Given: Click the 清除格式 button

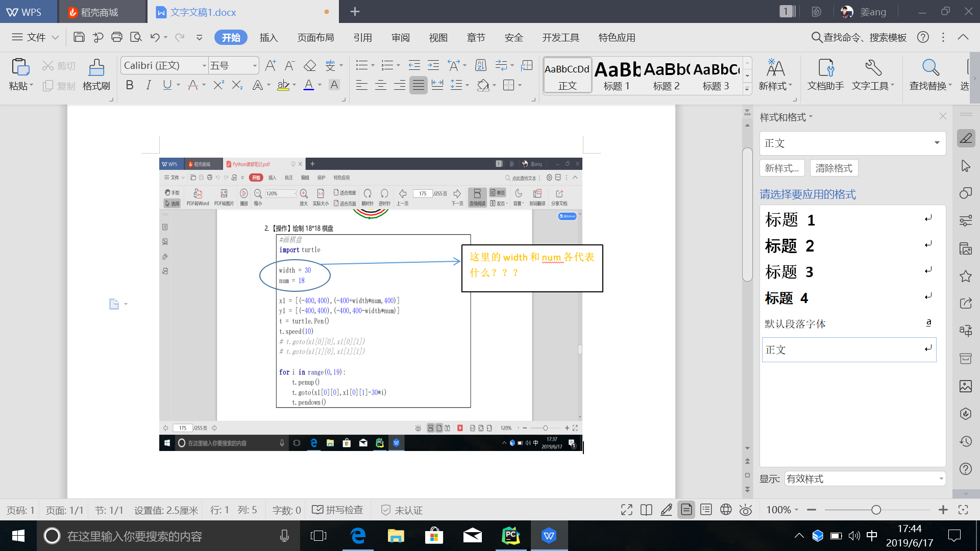Looking at the screenshot, I should click(834, 168).
